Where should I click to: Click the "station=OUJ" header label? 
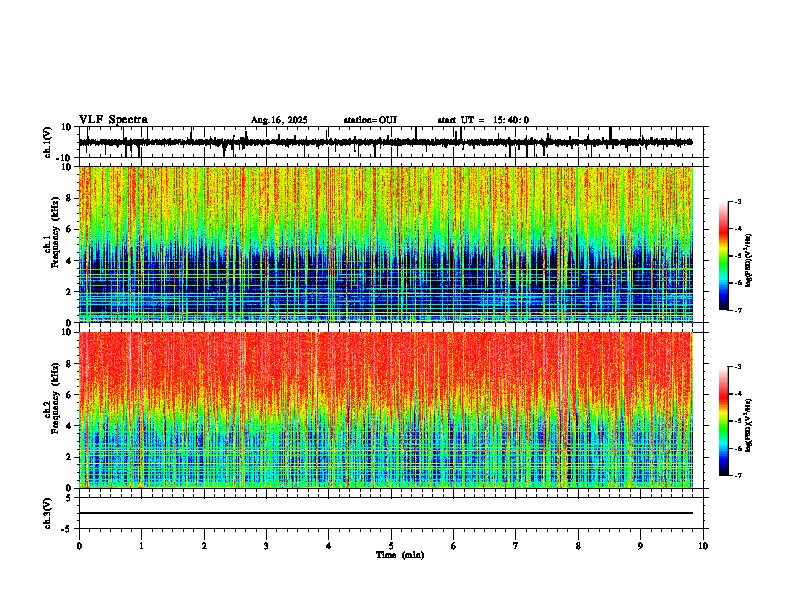(370, 120)
